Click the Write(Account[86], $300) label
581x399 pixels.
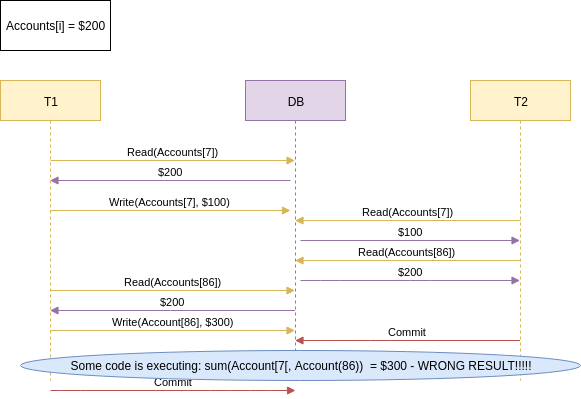(172, 322)
